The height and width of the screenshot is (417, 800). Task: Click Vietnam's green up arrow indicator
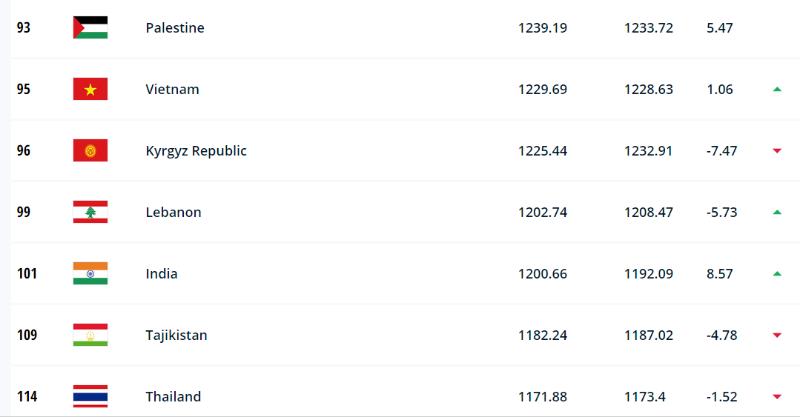coord(777,89)
